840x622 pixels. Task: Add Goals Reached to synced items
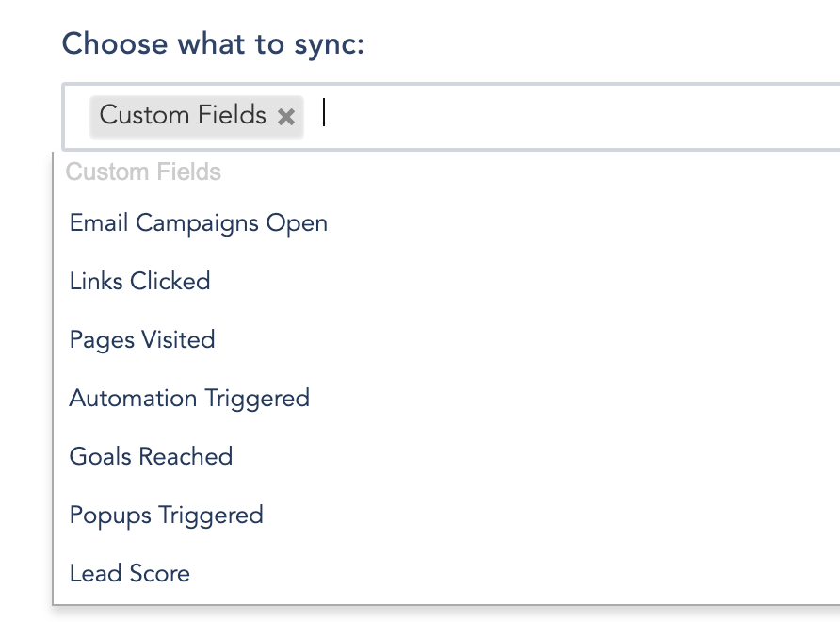[x=446, y=457]
